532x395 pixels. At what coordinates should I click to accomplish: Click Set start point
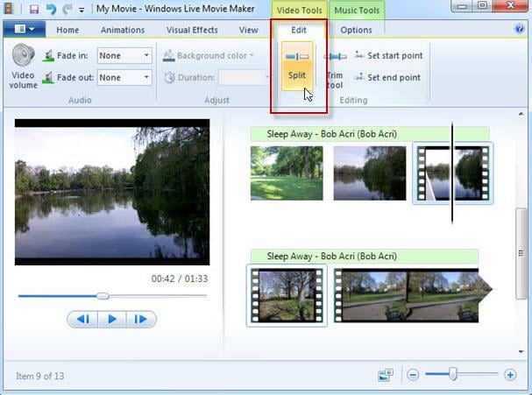388,55
